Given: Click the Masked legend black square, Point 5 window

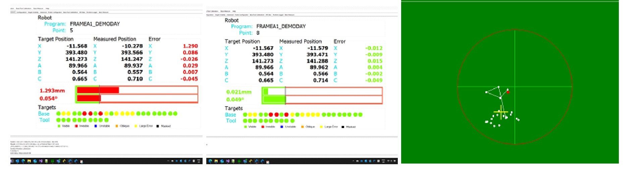Looking at the screenshot, I should 158,126.
